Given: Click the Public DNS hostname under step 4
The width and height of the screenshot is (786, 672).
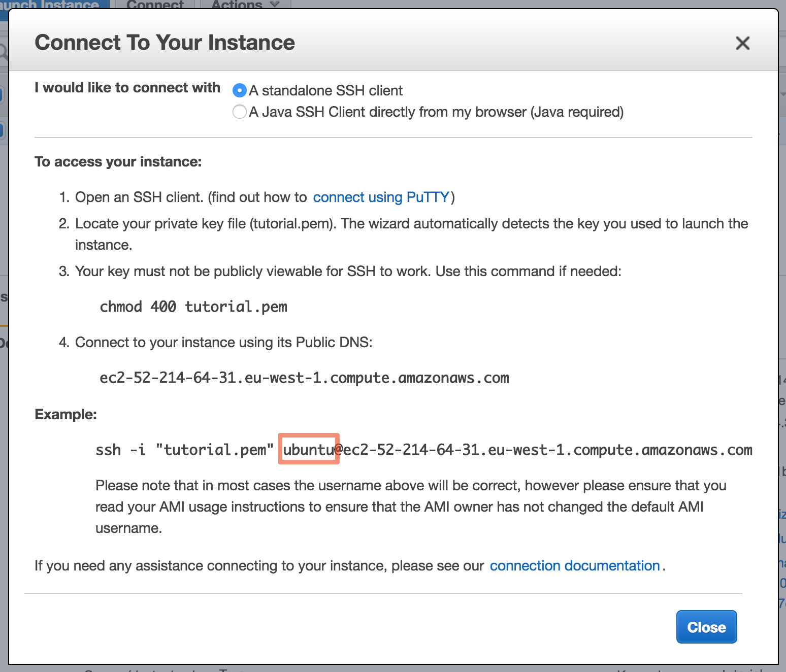Looking at the screenshot, I should tap(304, 378).
